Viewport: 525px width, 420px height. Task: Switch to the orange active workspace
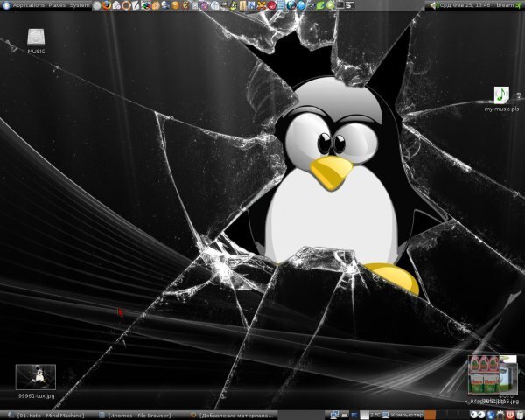tap(430, 415)
